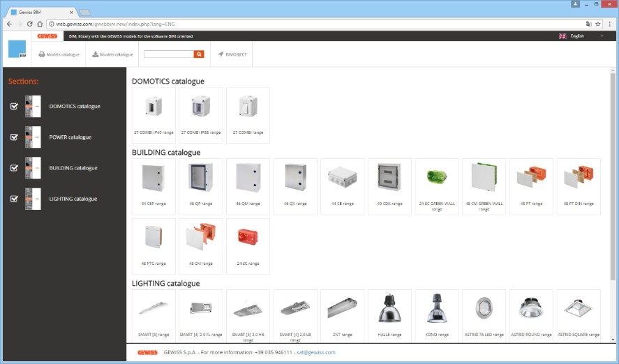Click the POWER catalogue sidebar label

coord(70,137)
